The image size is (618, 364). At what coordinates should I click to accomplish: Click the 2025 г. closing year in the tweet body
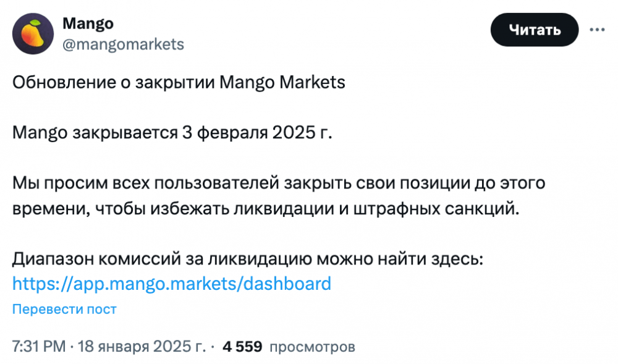tap(302, 132)
